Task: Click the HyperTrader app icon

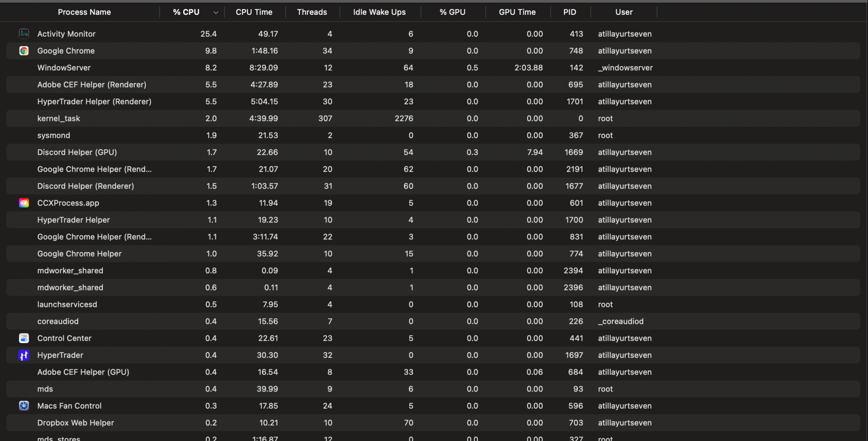Action: pos(24,355)
